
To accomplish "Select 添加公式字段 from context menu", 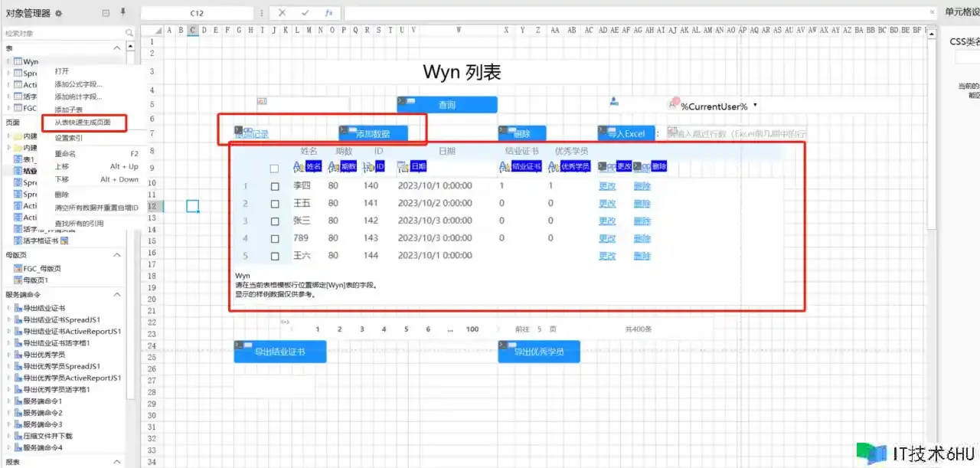I will (x=78, y=84).
